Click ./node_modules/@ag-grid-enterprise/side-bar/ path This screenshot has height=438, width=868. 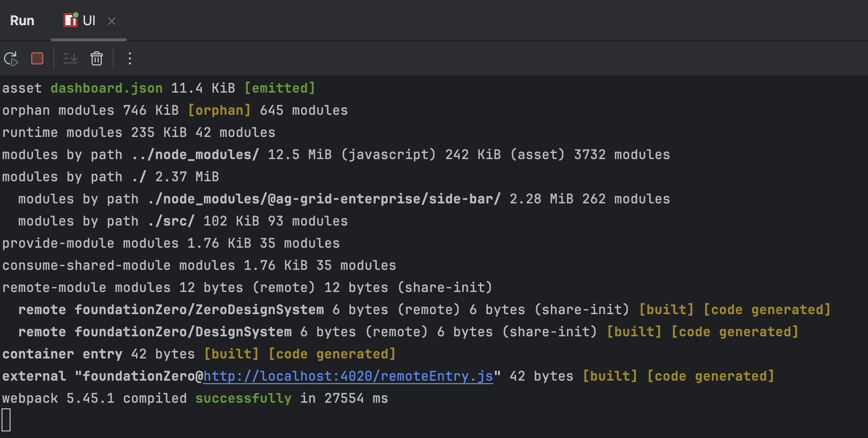[x=324, y=199]
